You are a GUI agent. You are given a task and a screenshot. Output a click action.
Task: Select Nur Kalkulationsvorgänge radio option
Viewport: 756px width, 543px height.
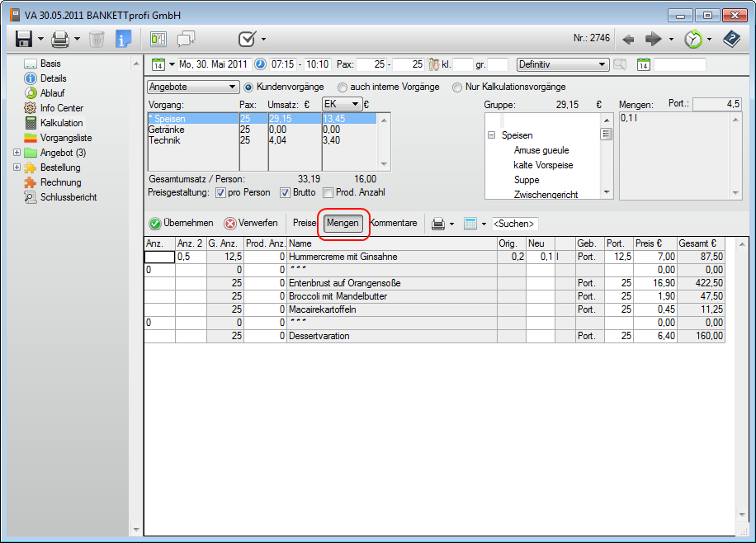point(457,87)
